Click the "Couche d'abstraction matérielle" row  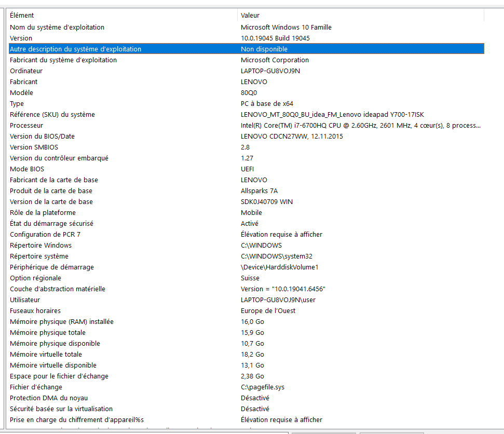click(246, 289)
